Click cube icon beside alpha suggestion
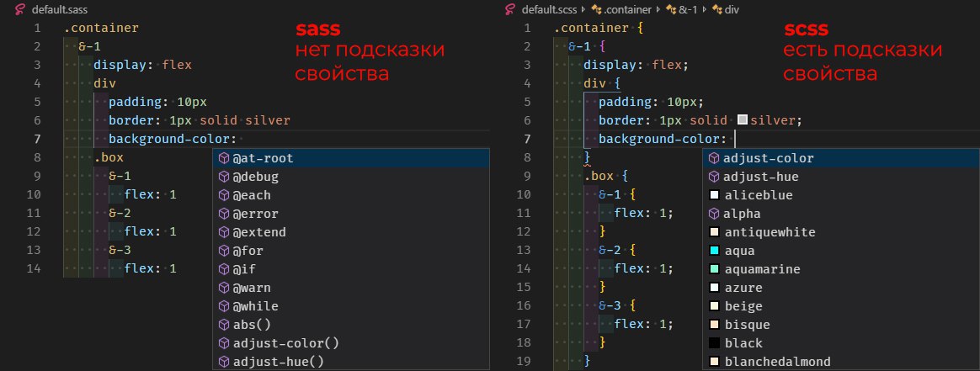The width and height of the screenshot is (980, 371). [x=714, y=214]
